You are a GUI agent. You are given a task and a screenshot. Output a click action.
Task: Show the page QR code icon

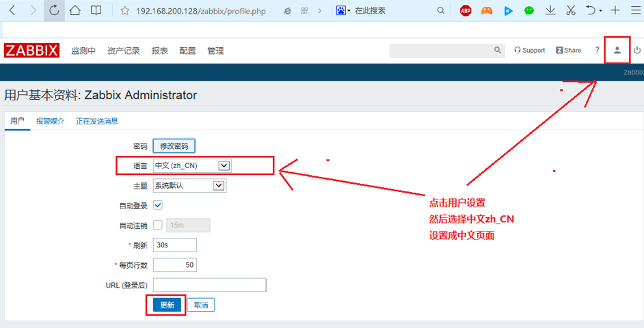point(304,11)
